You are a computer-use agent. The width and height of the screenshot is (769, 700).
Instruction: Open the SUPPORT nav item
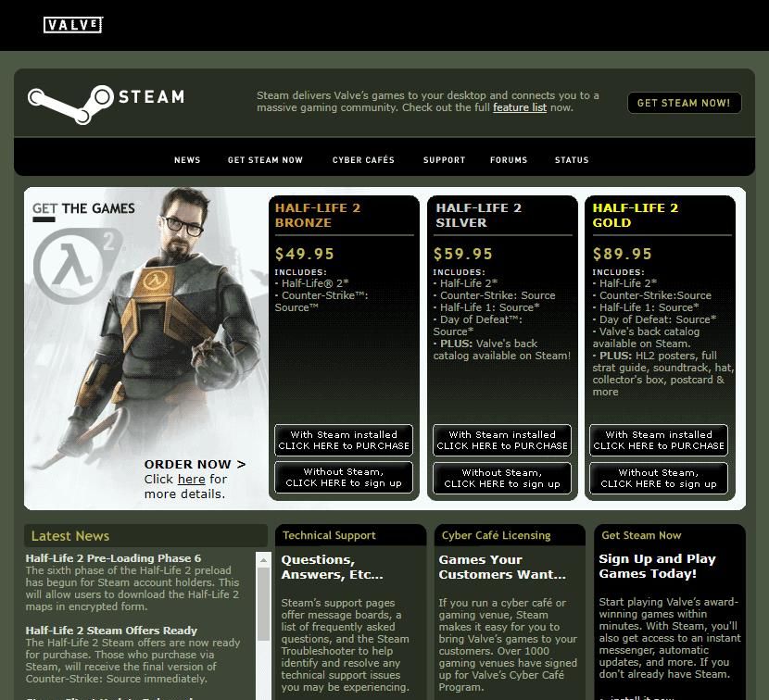coord(445,160)
